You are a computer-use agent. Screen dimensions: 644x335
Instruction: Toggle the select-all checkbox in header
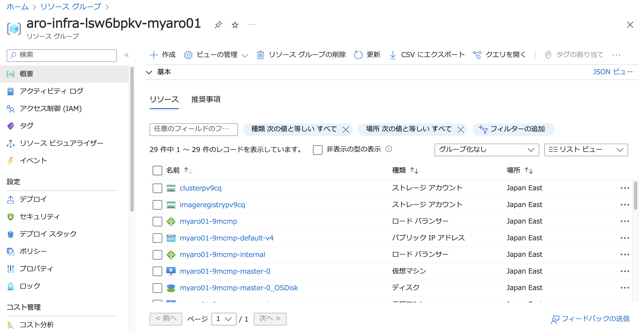[157, 170]
